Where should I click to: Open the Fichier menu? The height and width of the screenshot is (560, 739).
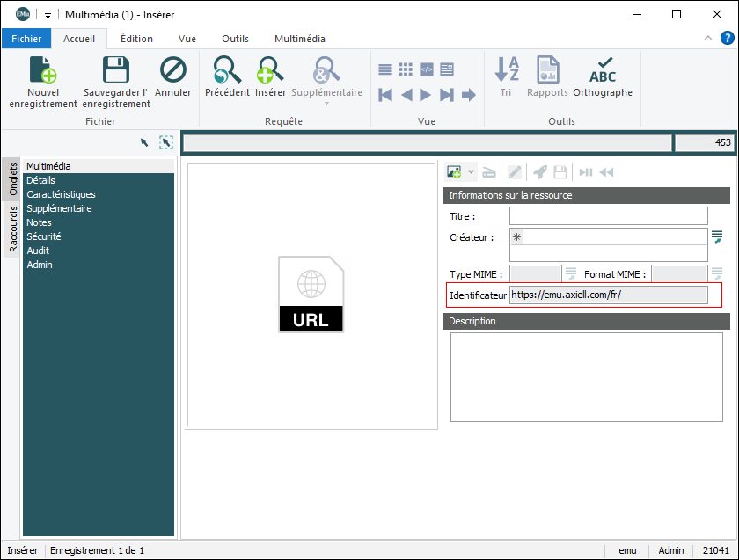click(26, 39)
